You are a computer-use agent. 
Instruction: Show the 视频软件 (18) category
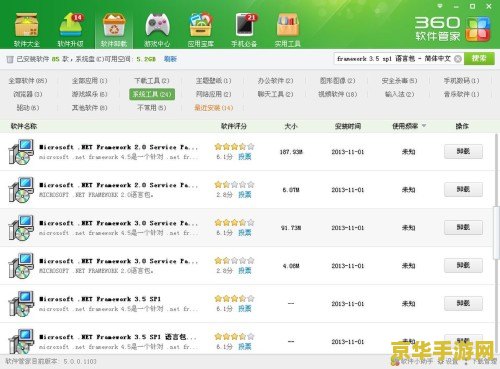[337, 94]
